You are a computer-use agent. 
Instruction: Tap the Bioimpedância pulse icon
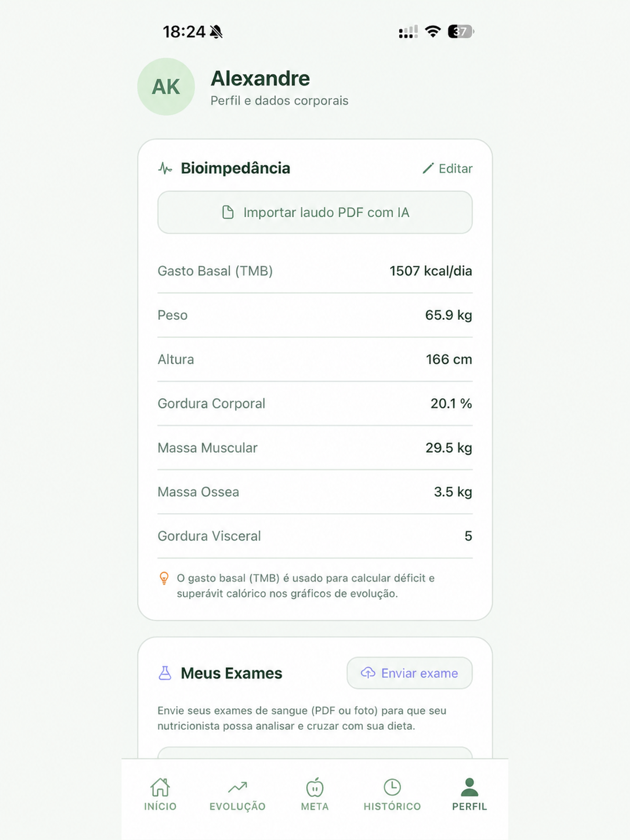pyautogui.click(x=165, y=168)
